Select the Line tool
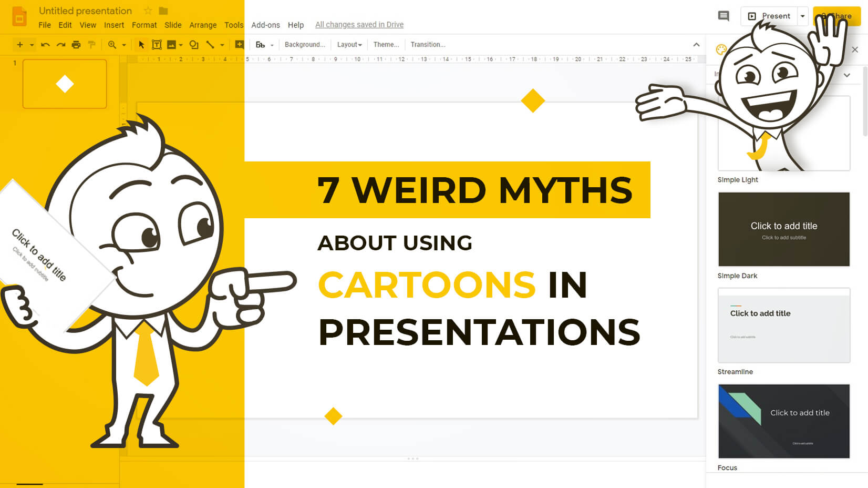The height and width of the screenshot is (488, 868). [x=210, y=45]
